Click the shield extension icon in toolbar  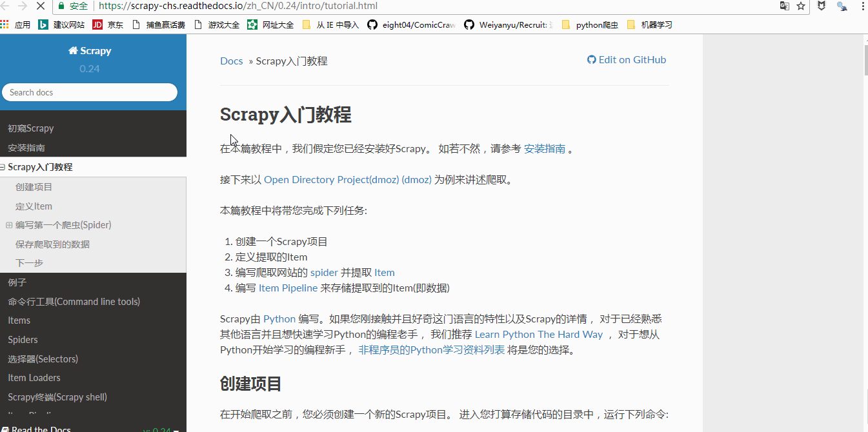(x=822, y=6)
